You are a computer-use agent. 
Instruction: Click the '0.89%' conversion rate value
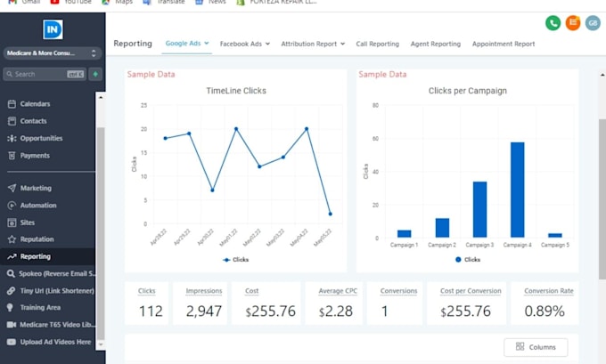coord(545,311)
